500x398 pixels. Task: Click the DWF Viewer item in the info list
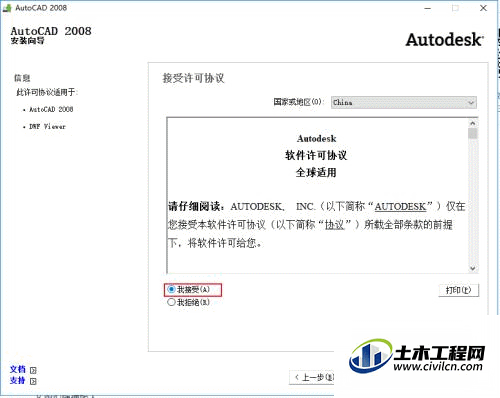click(47, 127)
